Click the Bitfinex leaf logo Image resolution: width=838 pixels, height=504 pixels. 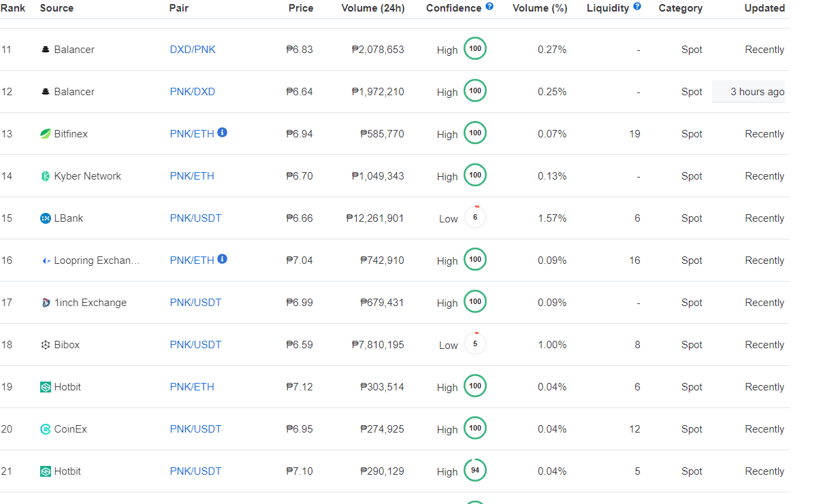46,134
